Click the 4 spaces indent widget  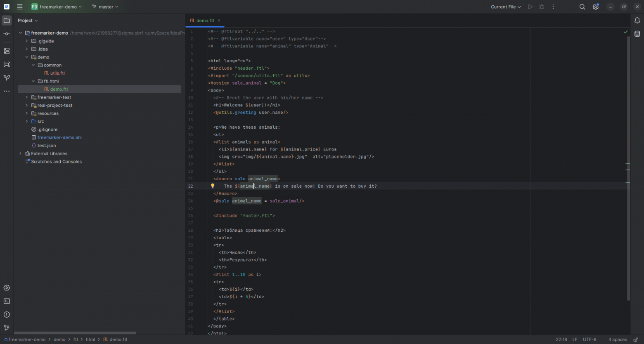[x=618, y=339]
